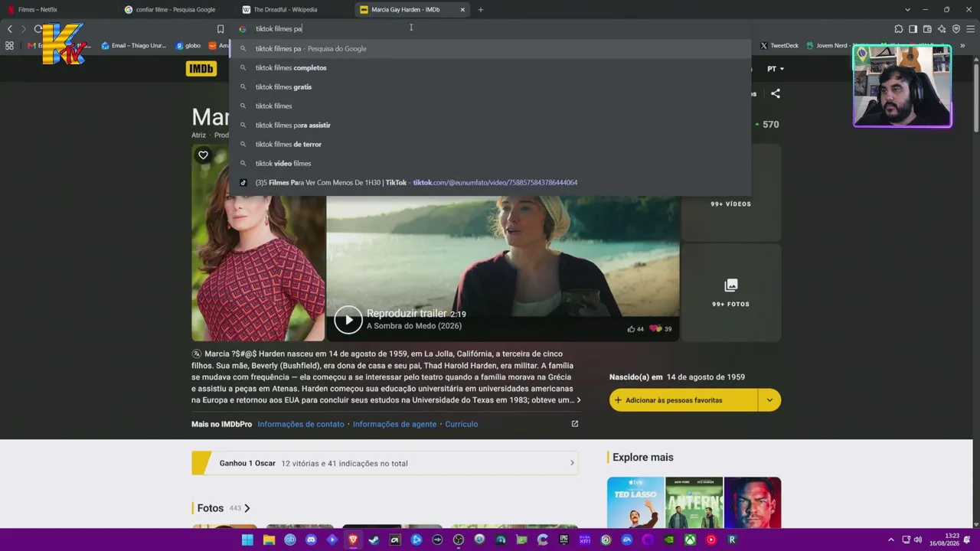Screen dimensions: 980x551
Task: Open the Brave Wallet icon
Action: point(927,29)
